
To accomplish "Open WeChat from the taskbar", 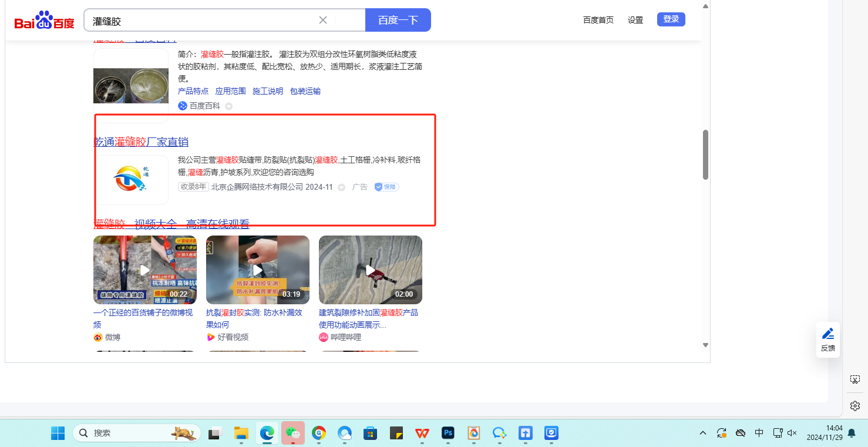I will (x=293, y=433).
